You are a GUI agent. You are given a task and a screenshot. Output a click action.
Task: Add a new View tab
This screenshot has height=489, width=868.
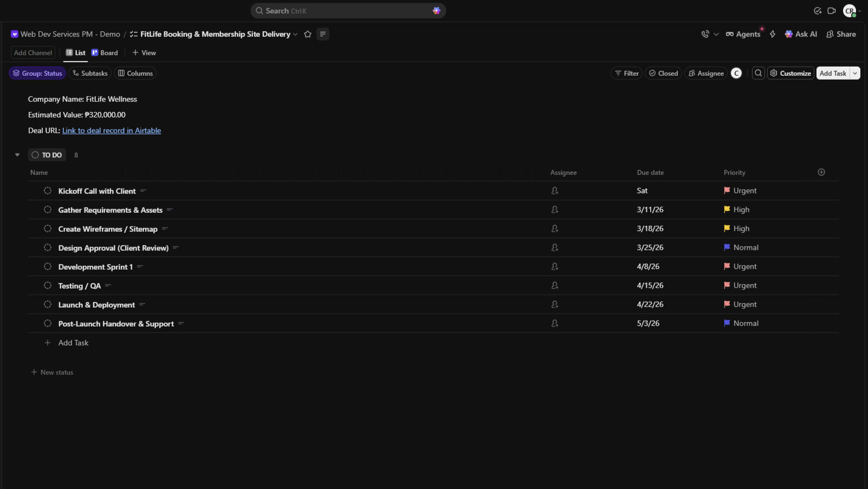[x=144, y=53]
